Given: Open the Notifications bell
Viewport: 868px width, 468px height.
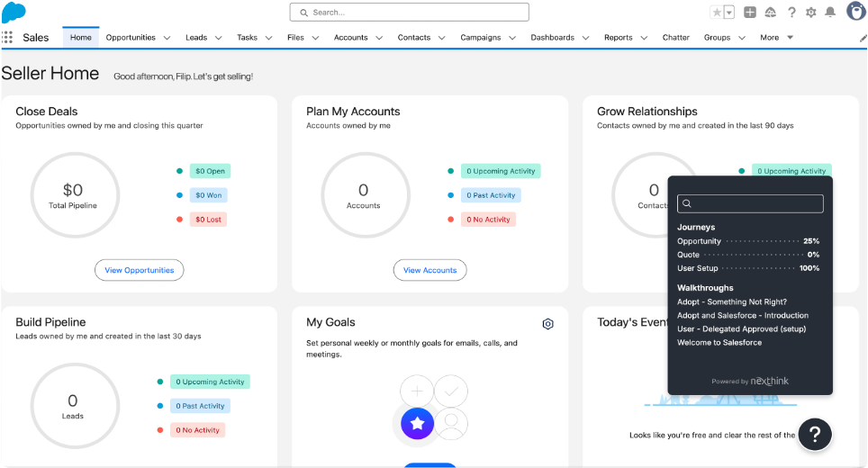Looking at the screenshot, I should coord(830,13).
